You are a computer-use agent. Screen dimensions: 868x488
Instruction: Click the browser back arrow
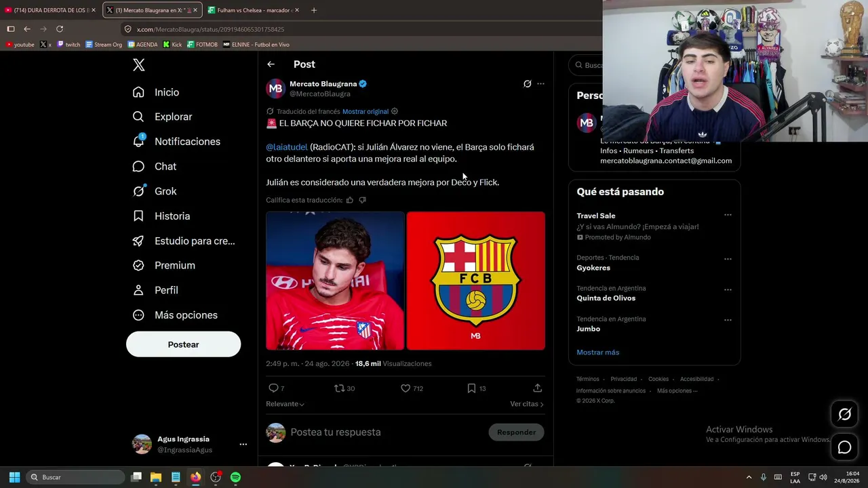[27, 29]
